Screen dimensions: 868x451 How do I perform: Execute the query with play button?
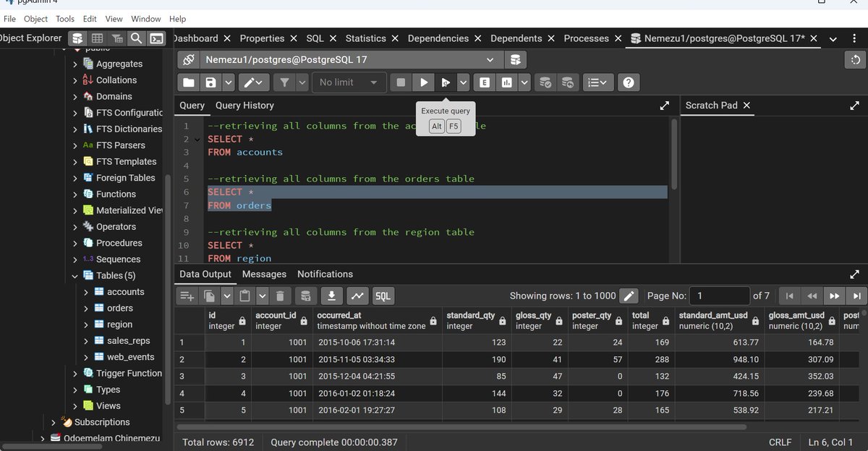(x=424, y=82)
